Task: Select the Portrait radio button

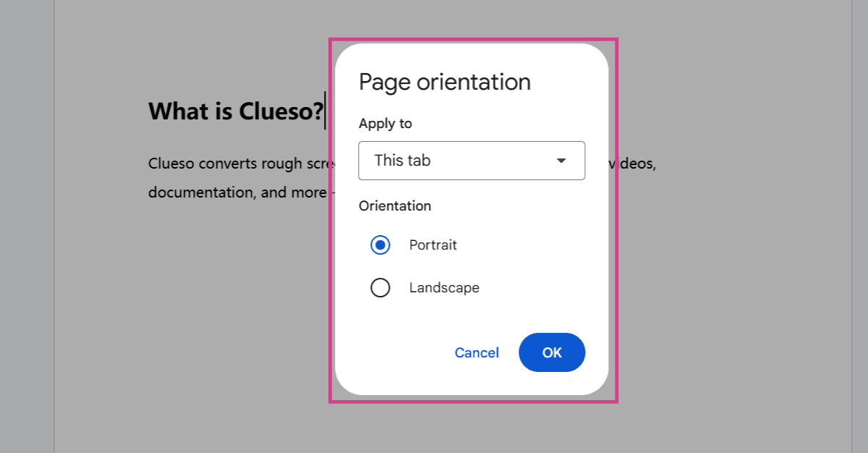Action: [x=380, y=245]
